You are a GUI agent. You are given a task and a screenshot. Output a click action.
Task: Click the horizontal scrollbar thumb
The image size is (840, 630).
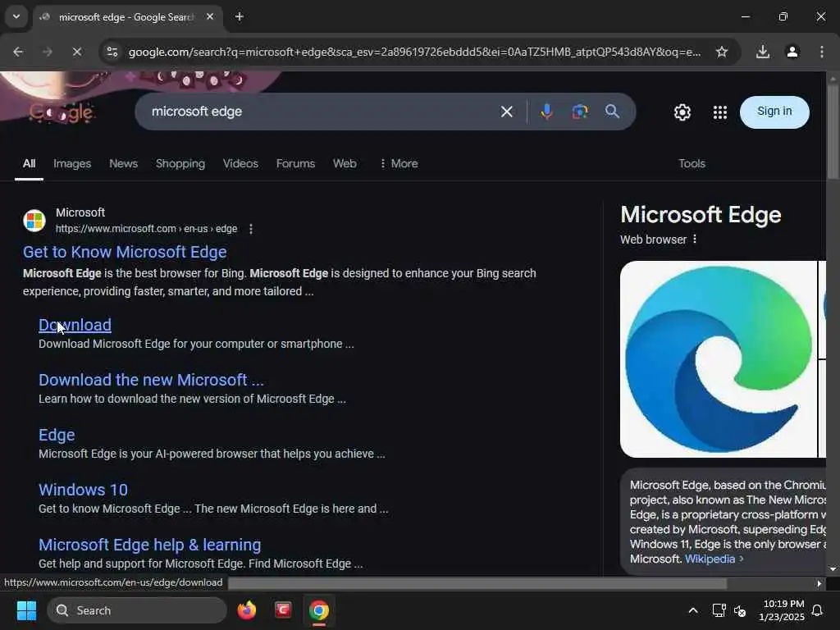point(477,583)
